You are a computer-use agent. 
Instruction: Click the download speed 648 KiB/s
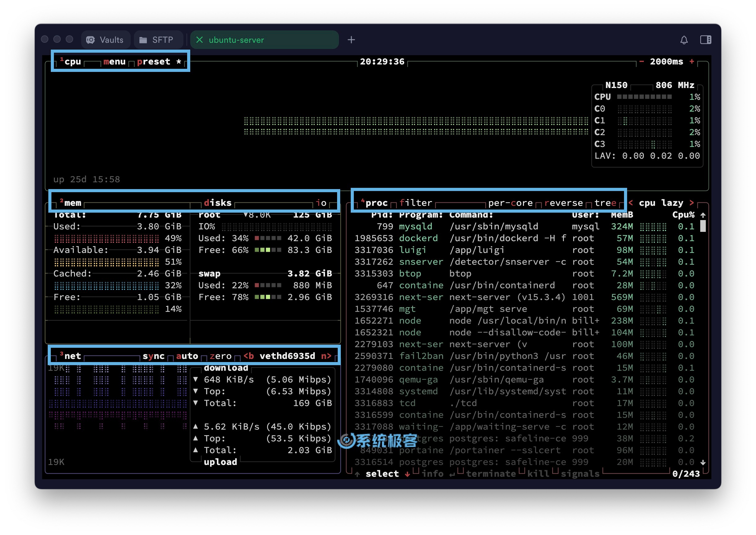coord(229,379)
